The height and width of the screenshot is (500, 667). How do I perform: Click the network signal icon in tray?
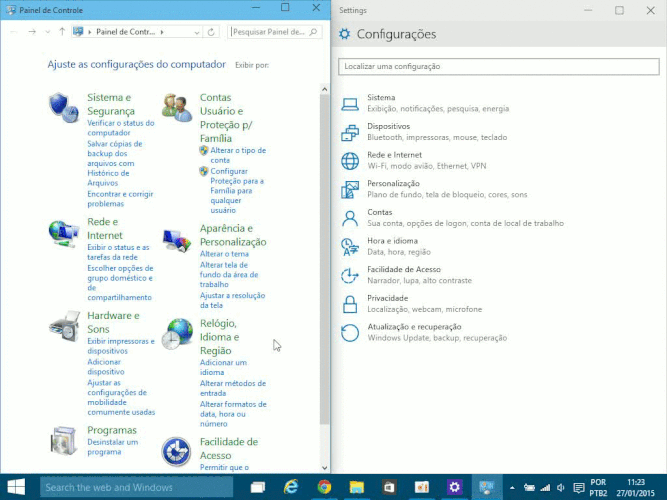coord(545,488)
